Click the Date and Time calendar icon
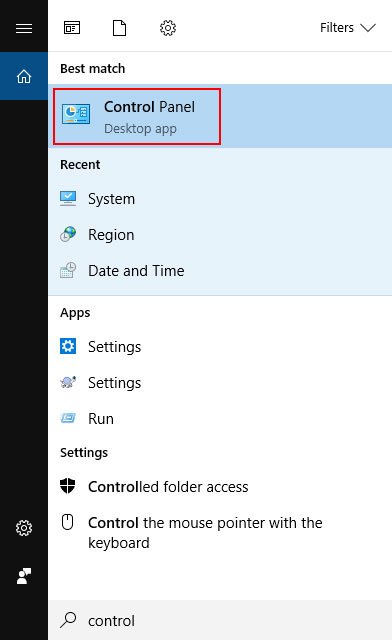392x640 pixels. pyautogui.click(x=68, y=270)
